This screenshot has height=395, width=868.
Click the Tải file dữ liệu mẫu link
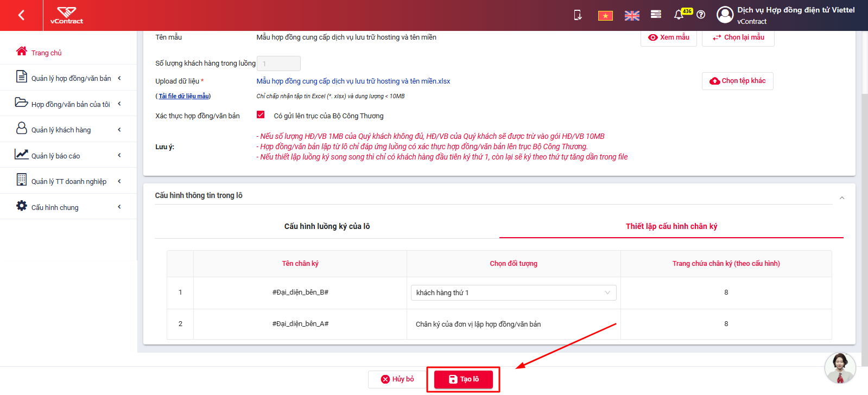[183, 96]
